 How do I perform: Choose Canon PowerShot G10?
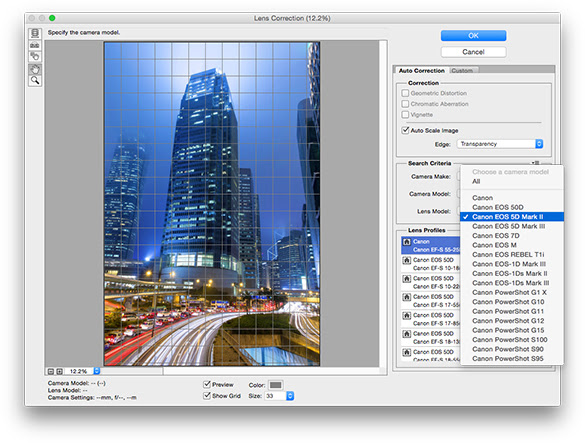coord(512,302)
